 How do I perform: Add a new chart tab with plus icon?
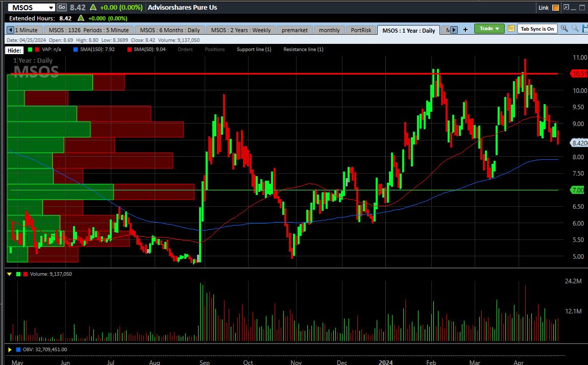(x=465, y=30)
